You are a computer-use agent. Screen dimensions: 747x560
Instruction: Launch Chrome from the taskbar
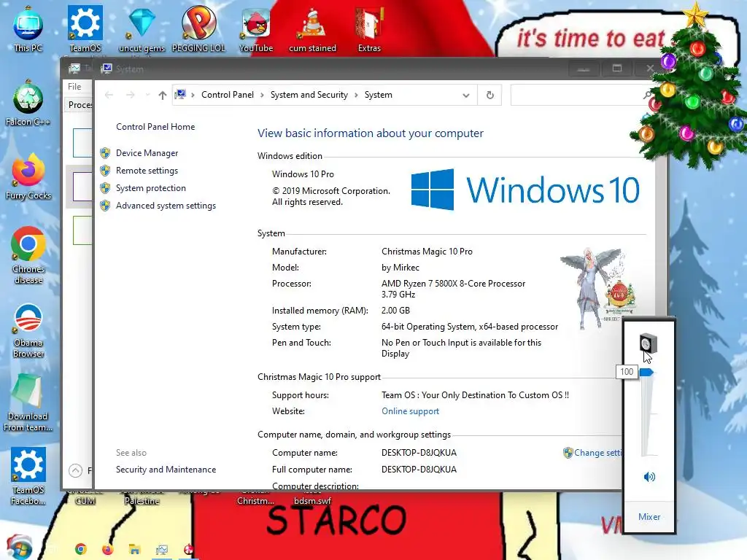tap(81, 549)
